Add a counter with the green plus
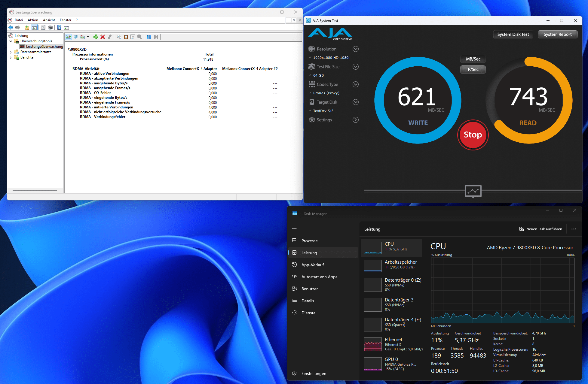The image size is (588, 384). tap(96, 37)
